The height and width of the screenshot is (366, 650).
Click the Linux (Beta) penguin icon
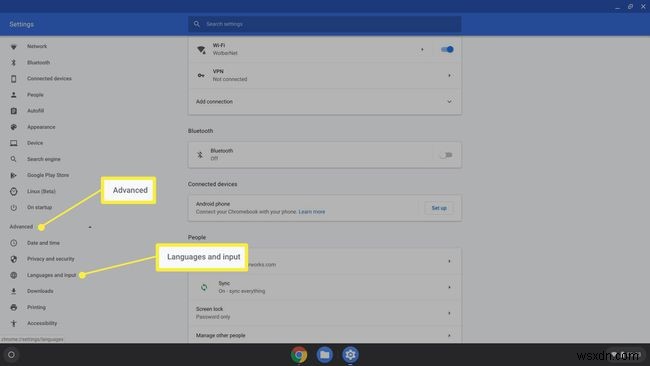point(14,191)
